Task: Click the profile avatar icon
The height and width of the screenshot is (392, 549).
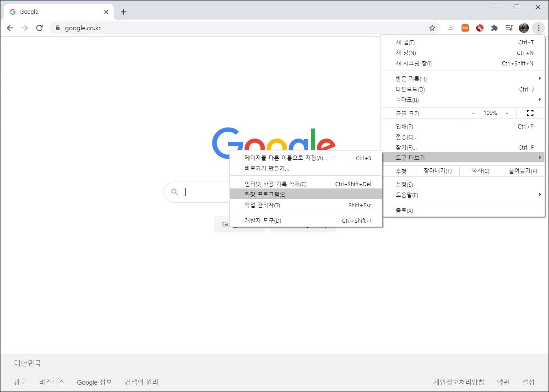Action: coord(524,28)
